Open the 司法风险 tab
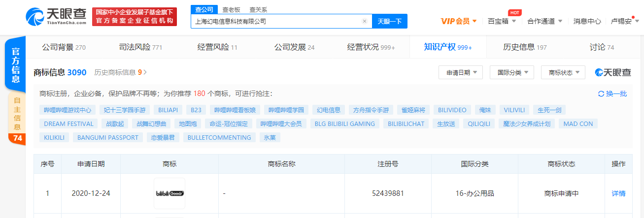Screen dimensions: 644x218 pos(141,47)
